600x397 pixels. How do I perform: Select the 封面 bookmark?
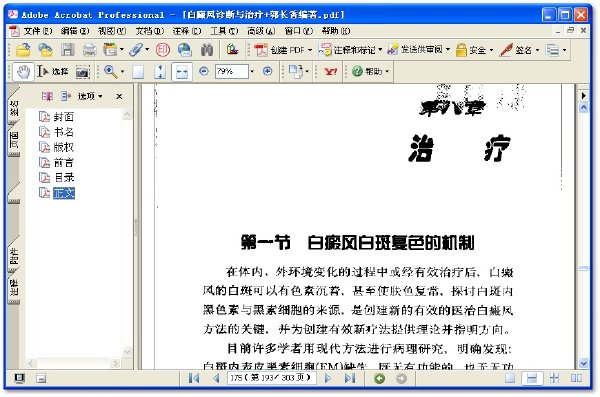click(x=57, y=116)
